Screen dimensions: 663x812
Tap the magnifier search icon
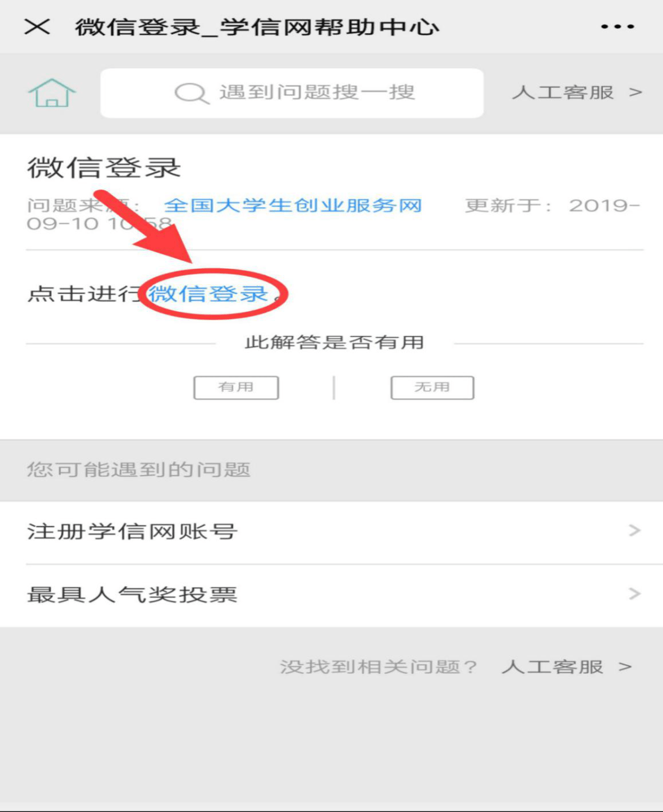pos(192,93)
